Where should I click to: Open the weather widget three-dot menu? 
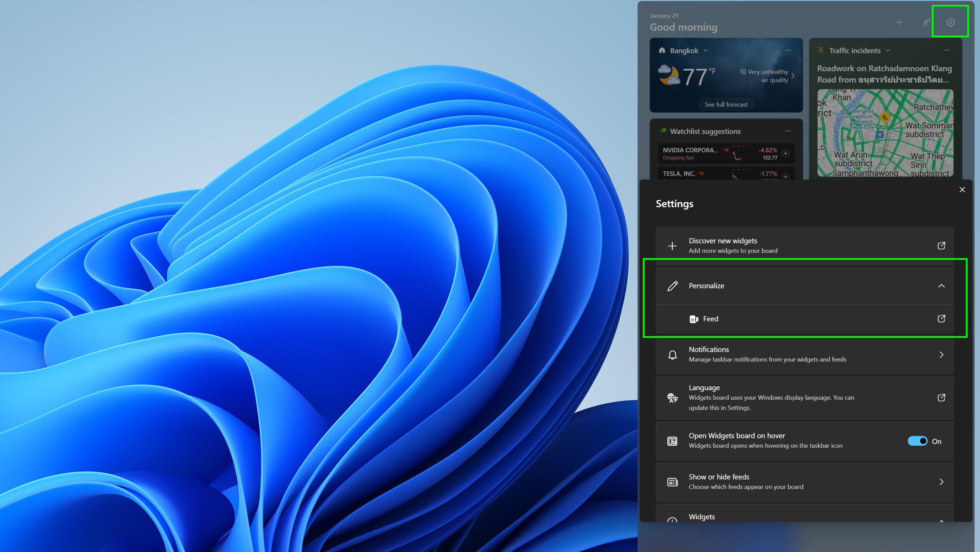[x=787, y=50]
